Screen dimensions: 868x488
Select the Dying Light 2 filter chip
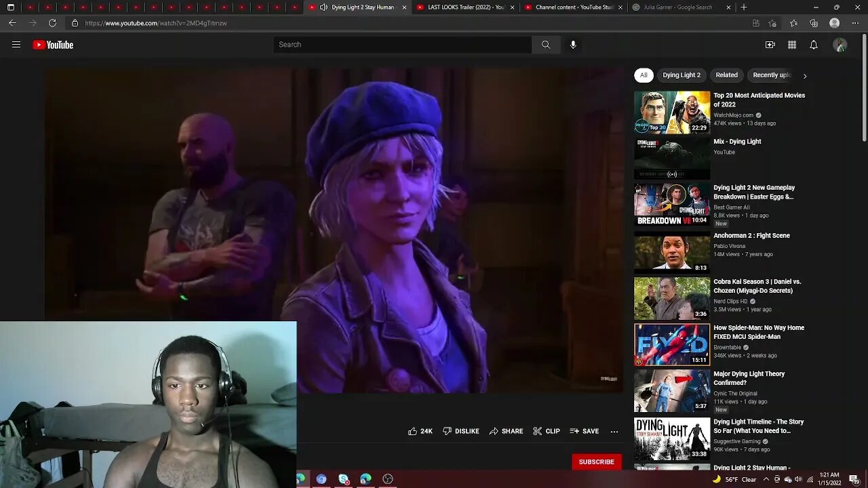pyautogui.click(x=682, y=75)
